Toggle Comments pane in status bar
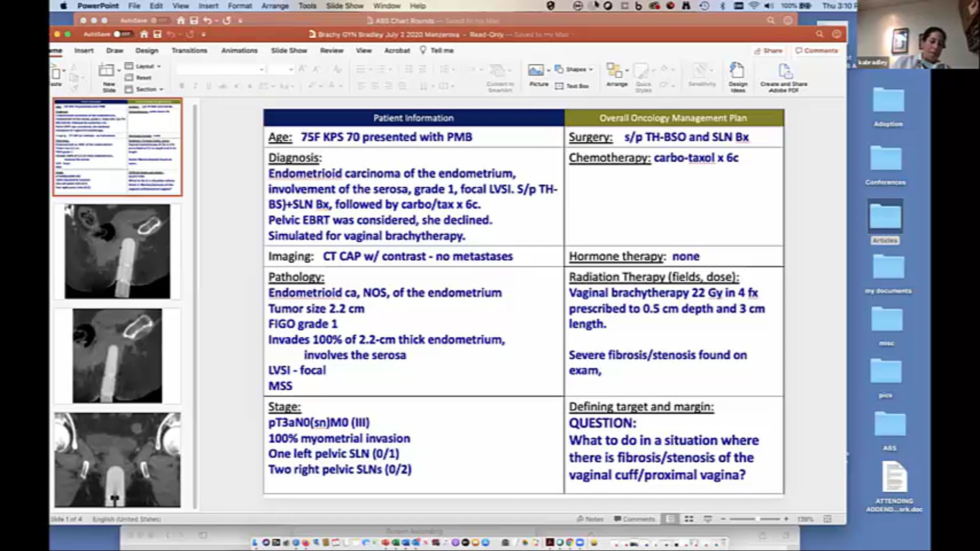Viewport: 980px width, 551px height. [634, 519]
